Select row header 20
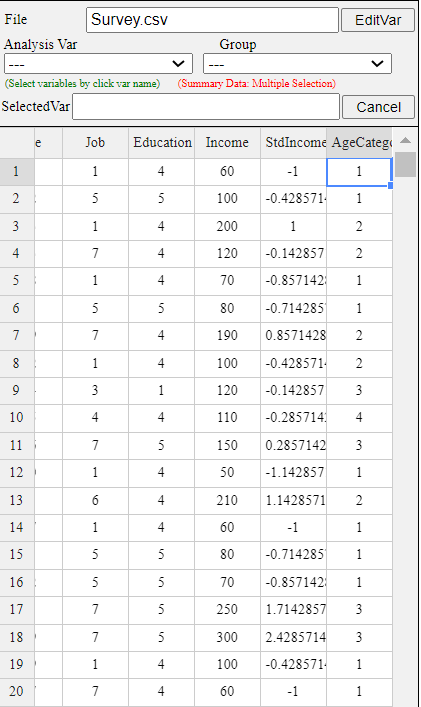Viewport: 421px width, 707px height. [x=17, y=692]
